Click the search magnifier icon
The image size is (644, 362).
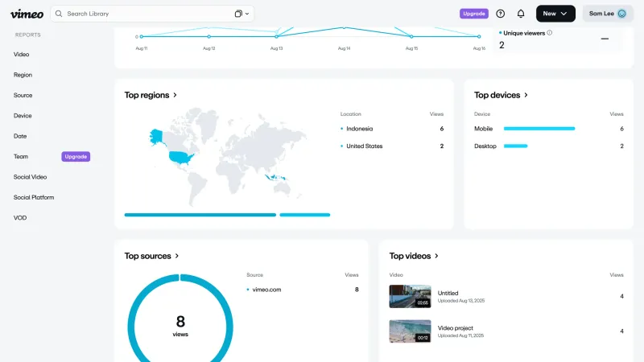59,14
